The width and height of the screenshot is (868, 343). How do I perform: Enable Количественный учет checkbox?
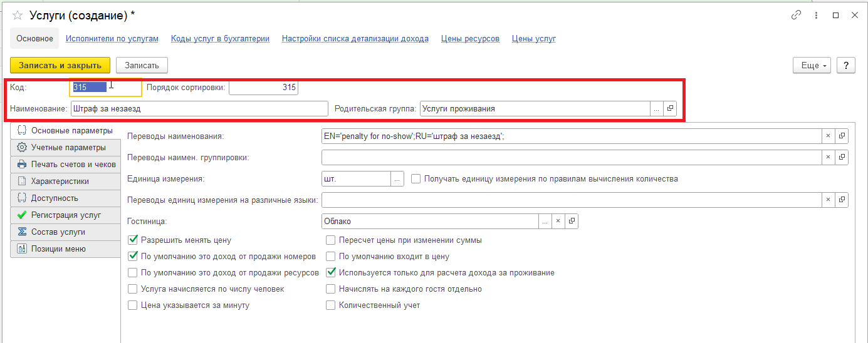pyautogui.click(x=330, y=305)
